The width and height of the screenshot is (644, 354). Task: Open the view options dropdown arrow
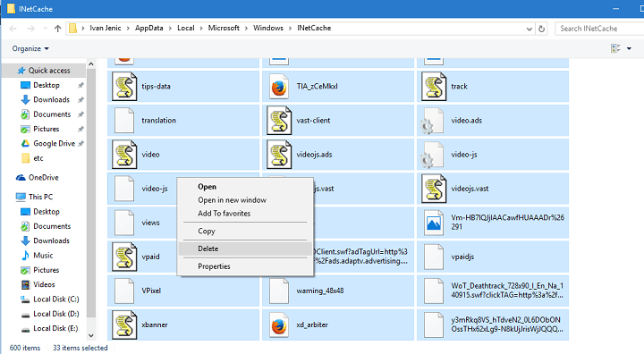(x=629, y=48)
